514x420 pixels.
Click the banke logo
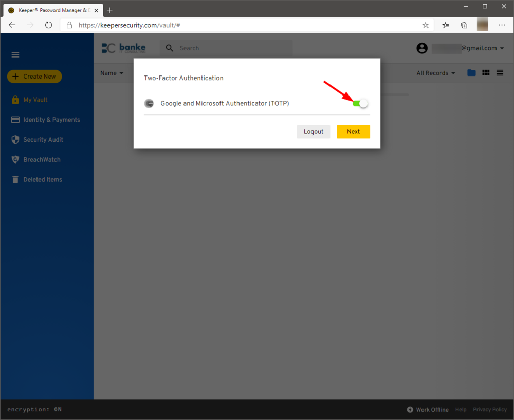point(123,48)
